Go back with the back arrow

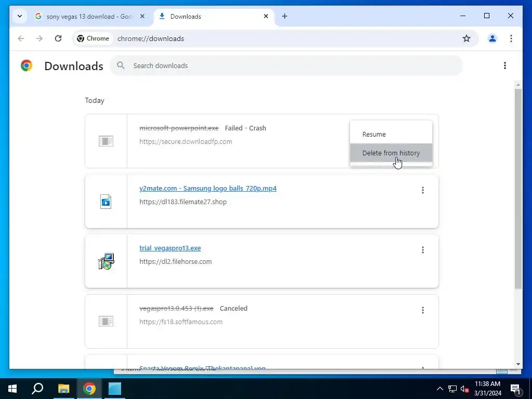(x=21, y=38)
